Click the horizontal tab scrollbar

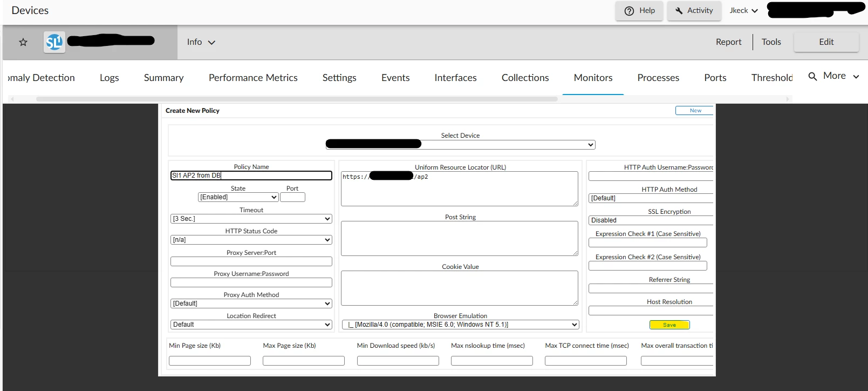click(297, 99)
